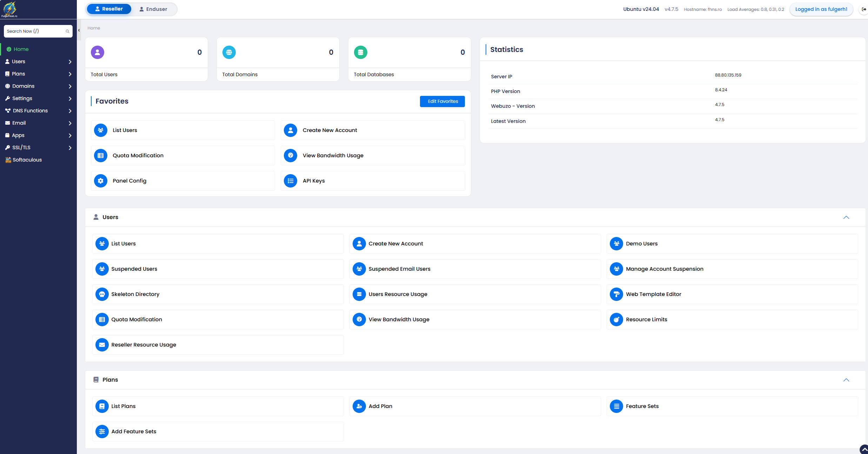Click the Latest Version label
The width and height of the screenshot is (868, 454).
click(x=508, y=121)
